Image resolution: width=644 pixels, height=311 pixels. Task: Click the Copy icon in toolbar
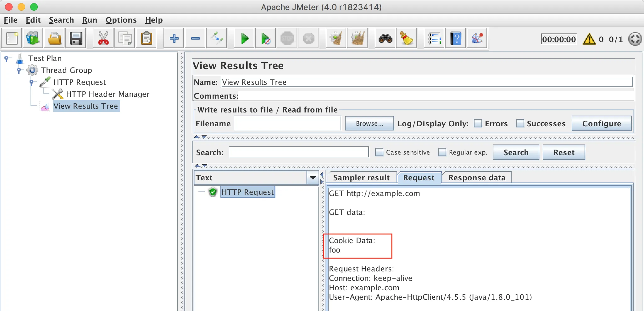coord(125,38)
